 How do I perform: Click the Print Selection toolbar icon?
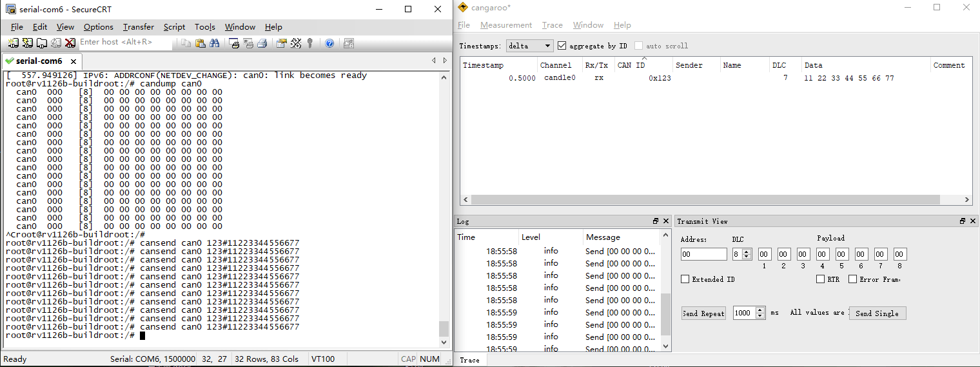[x=248, y=43]
